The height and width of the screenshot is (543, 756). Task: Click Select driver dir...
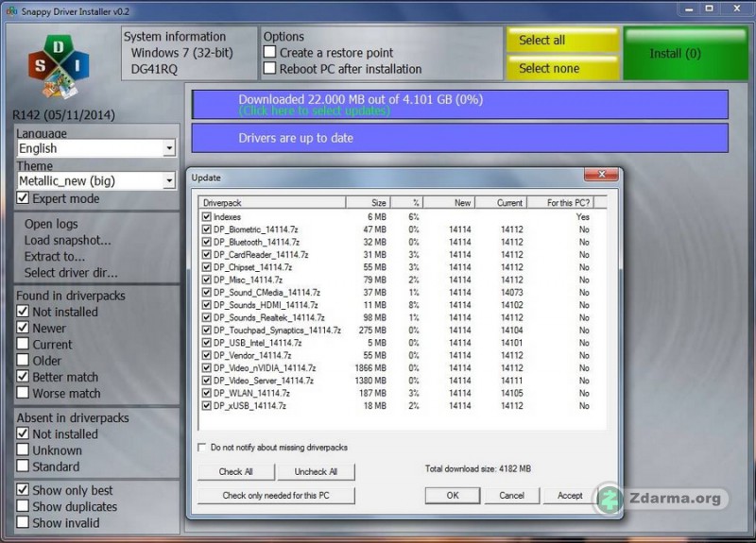point(71,273)
